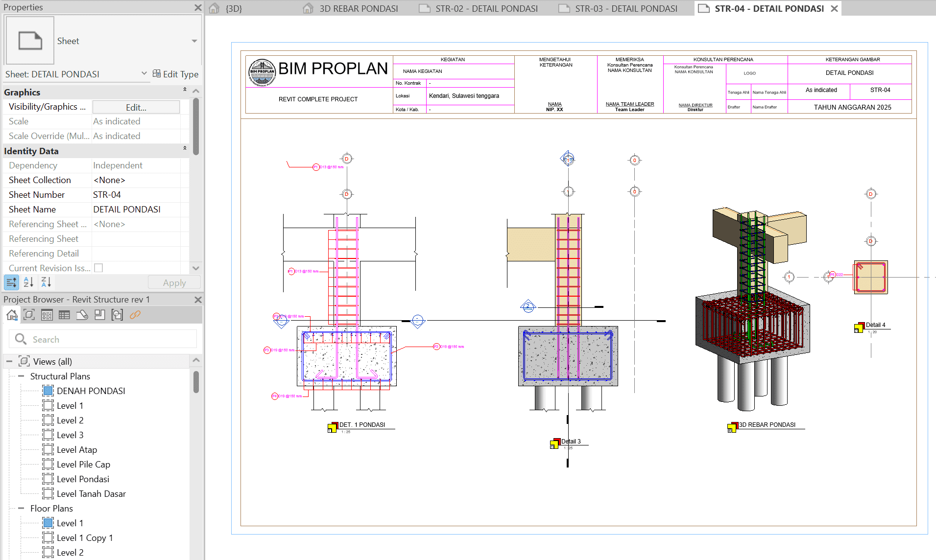
Task: Click the orange Revit Links chain icon
Action: [135, 315]
